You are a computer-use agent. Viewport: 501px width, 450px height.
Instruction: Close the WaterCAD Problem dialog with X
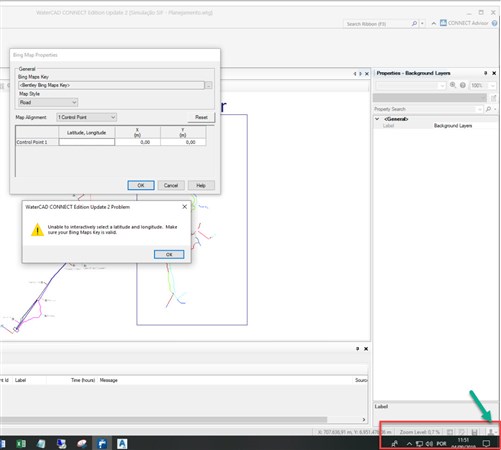[184, 207]
